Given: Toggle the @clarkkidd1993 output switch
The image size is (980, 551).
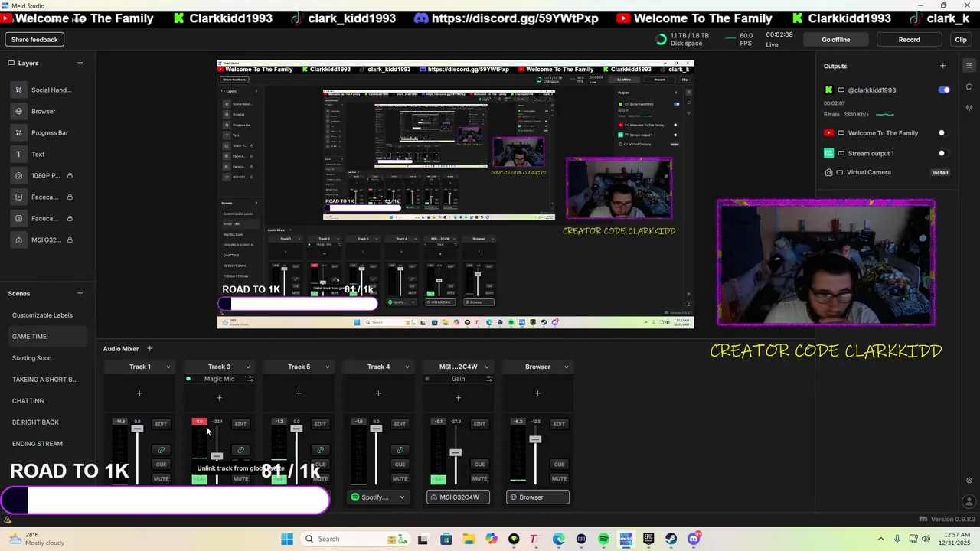Looking at the screenshot, I should (944, 90).
